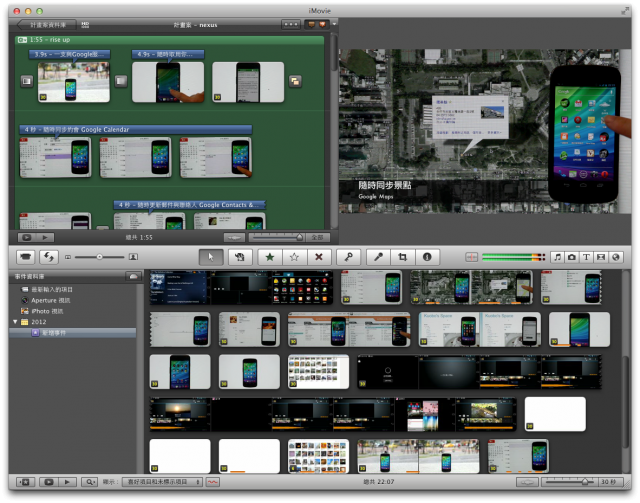Open the voiceover microphone tool

tap(378, 257)
